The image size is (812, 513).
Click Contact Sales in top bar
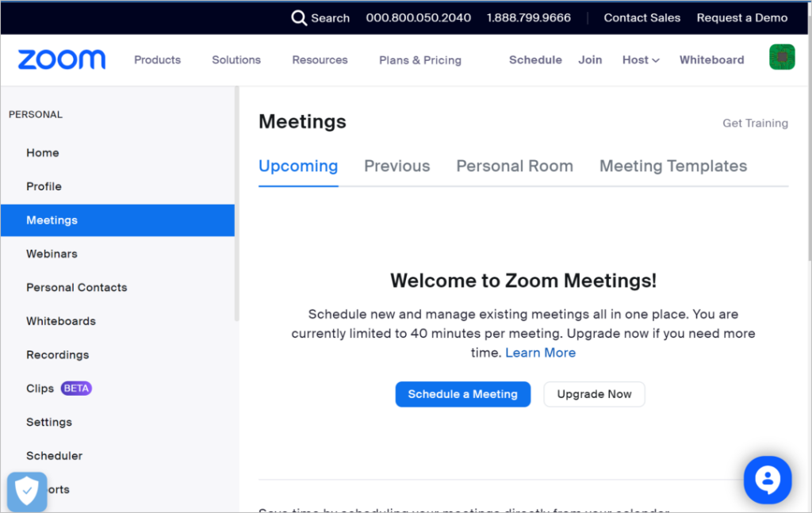[642, 17]
